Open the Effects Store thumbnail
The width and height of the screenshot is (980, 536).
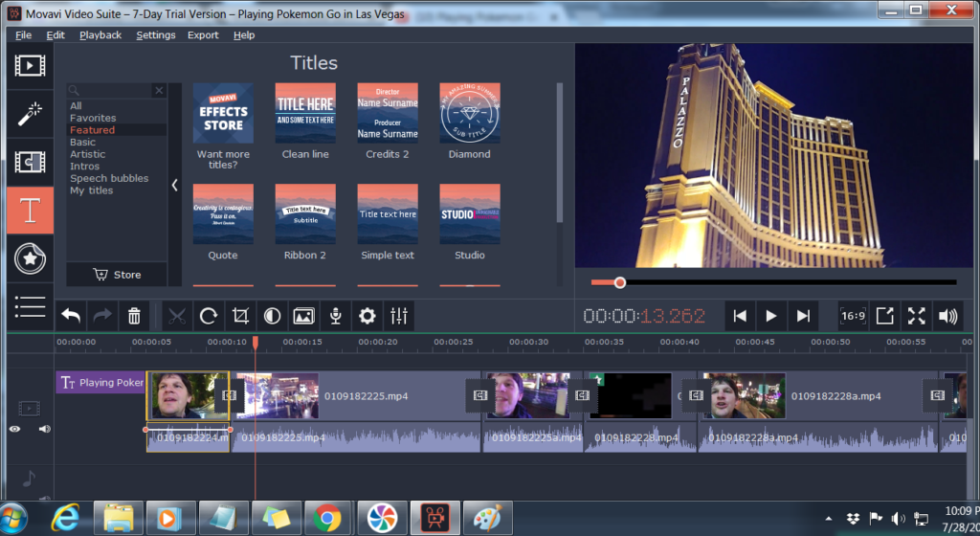pos(223,113)
